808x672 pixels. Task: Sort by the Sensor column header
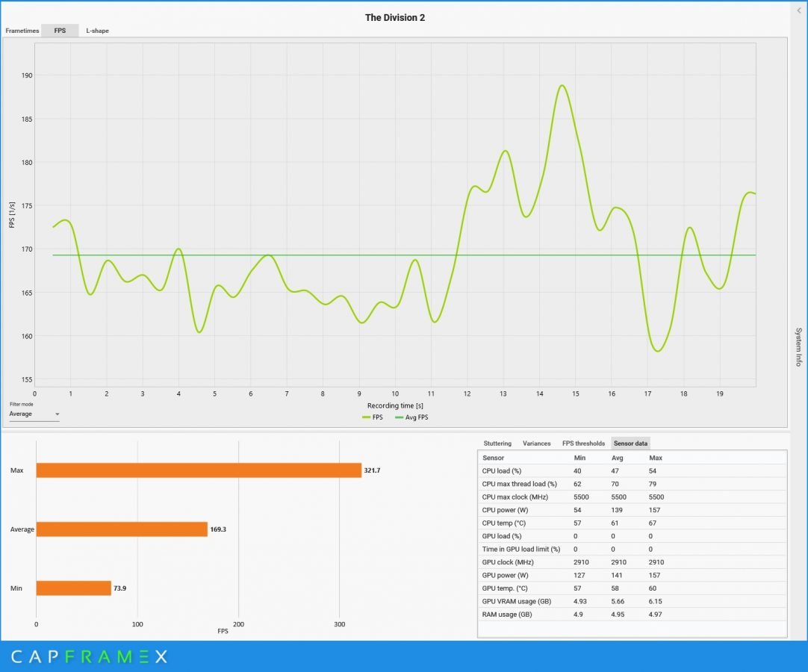click(493, 458)
